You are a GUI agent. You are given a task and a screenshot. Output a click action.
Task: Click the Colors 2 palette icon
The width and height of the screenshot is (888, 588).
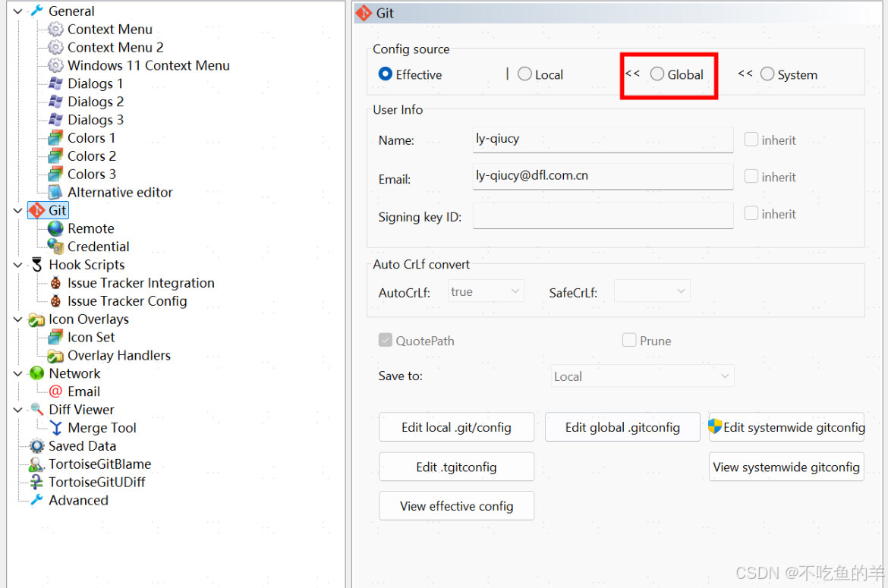(x=55, y=156)
